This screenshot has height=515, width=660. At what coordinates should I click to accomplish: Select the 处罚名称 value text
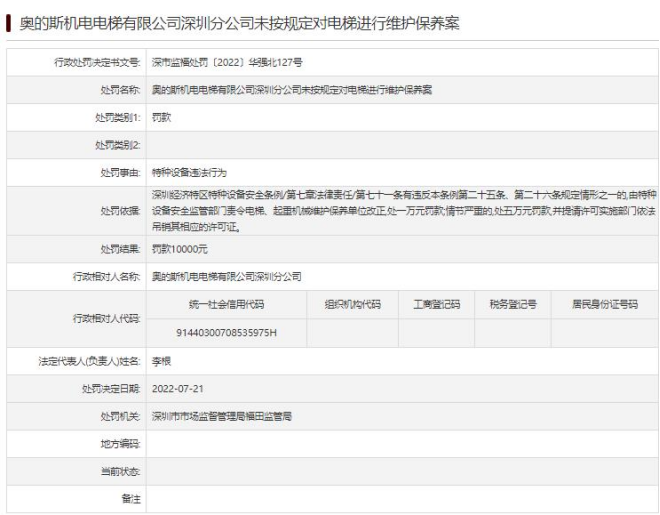pos(292,90)
